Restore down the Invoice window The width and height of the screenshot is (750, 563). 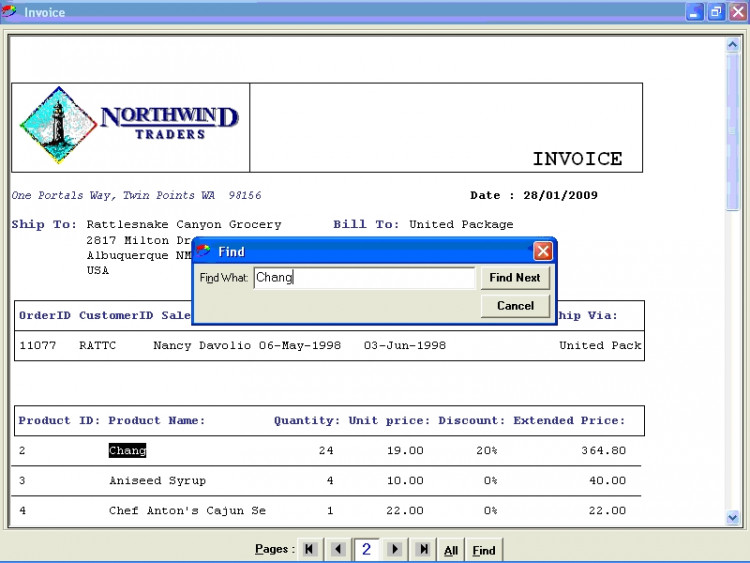pyautogui.click(x=716, y=12)
